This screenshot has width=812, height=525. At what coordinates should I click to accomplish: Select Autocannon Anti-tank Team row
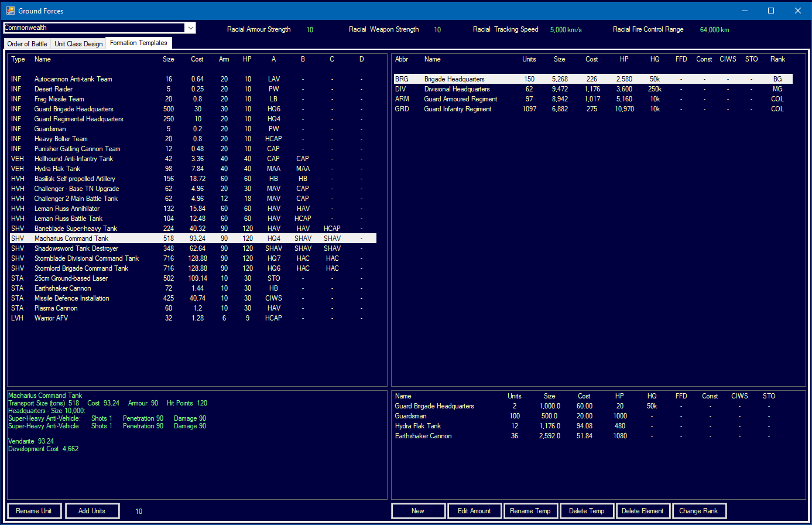tap(193, 79)
